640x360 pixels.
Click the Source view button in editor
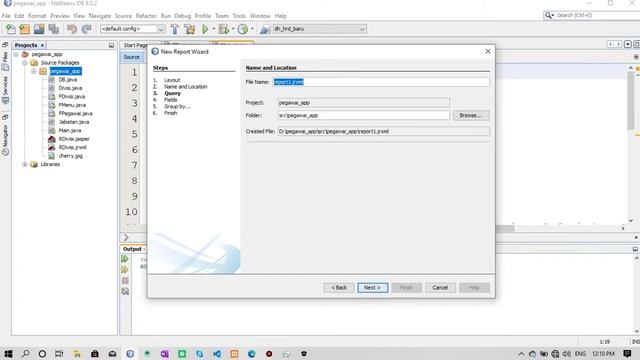pyautogui.click(x=131, y=57)
